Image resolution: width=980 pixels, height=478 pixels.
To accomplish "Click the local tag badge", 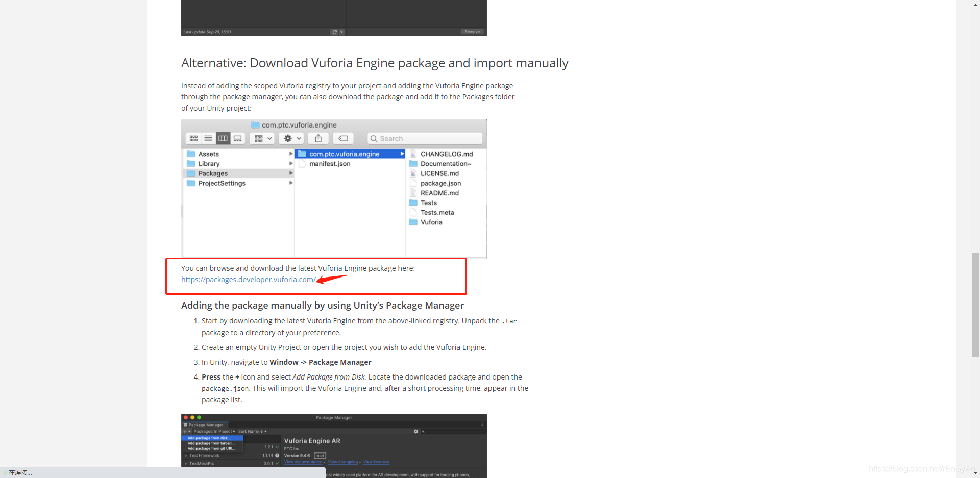I will [x=320, y=456].
